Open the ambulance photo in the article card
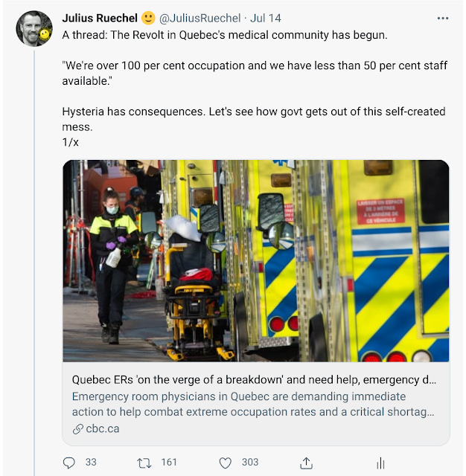466x476 pixels. 256,261
